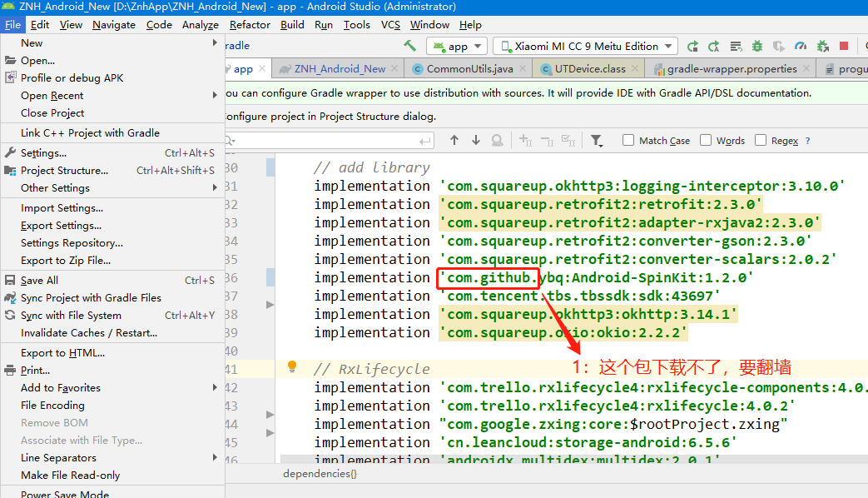Click Unselect Occurrence icon in search bar
This screenshot has height=498, width=868.
(547, 141)
